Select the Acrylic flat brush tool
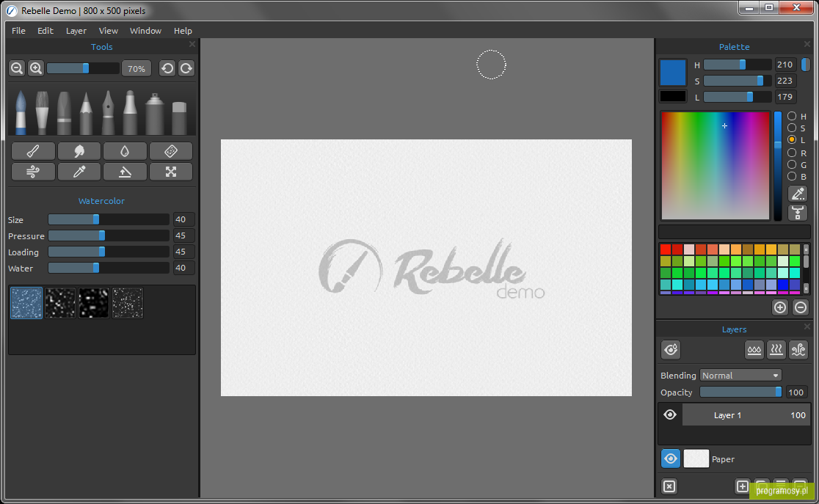Image resolution: width=819 pixels, height=504 pixels. [x=43, y=113]
